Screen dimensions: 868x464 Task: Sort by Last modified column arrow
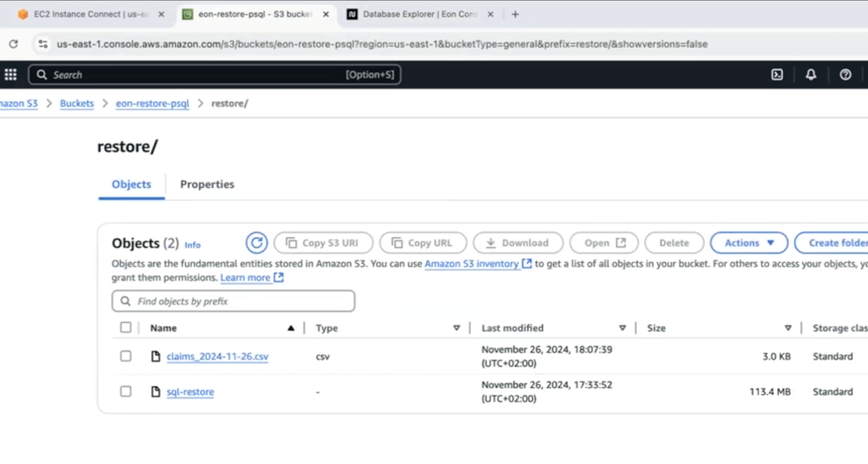(622, 328)
